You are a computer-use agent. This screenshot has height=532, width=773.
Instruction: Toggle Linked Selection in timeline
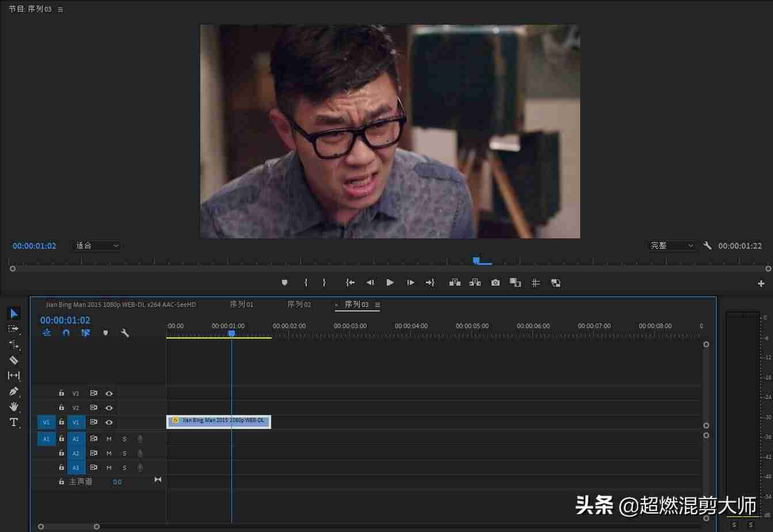click(x=86, y=333)
